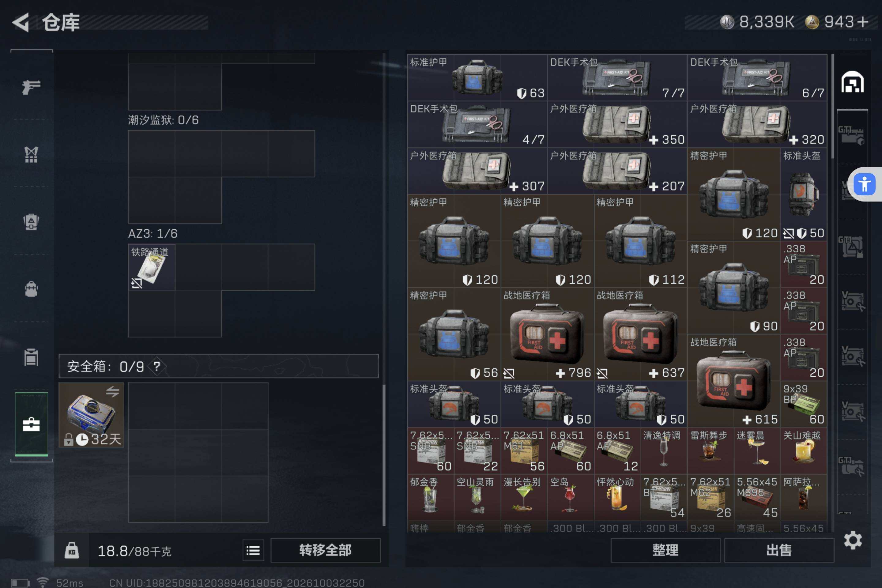Open the settings gear icon
The width and height of the screenshot is (882, 588).
coord(853,540)
